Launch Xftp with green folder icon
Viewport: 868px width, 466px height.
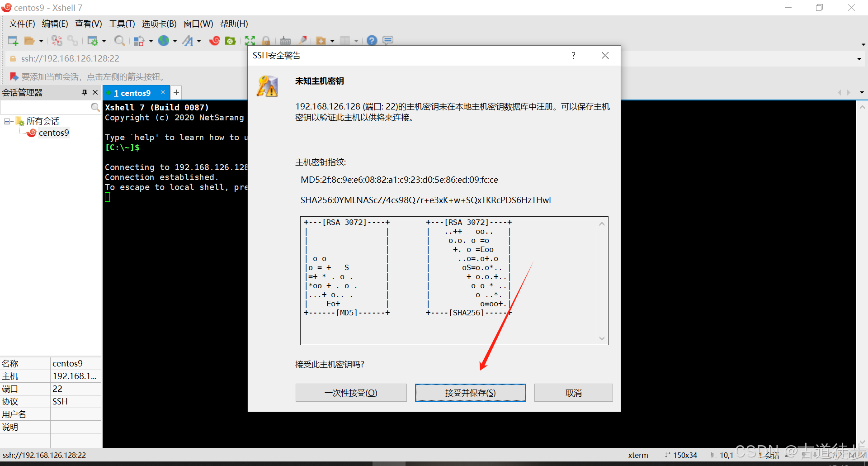(231, 41)
